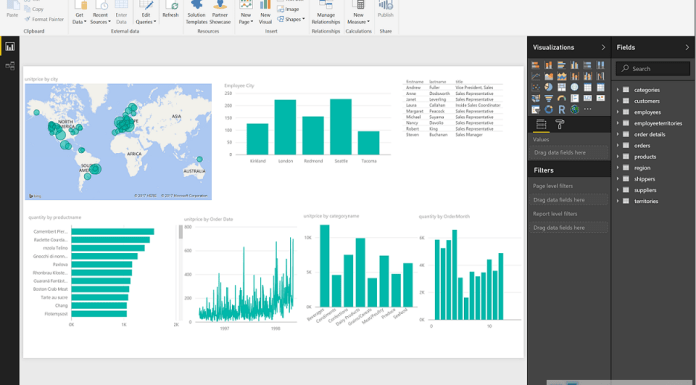The height and width of the screenshot is (385, 696).
Task: Click the Search box in Fields pane
Action: pyautogui.click(x=652, y=68)
